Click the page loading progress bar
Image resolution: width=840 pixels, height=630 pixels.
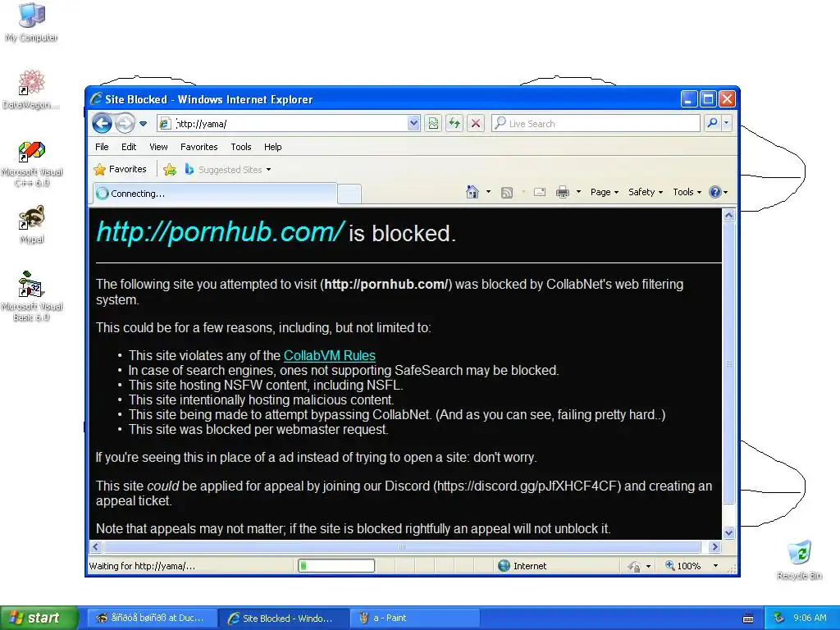pos(336,566)
